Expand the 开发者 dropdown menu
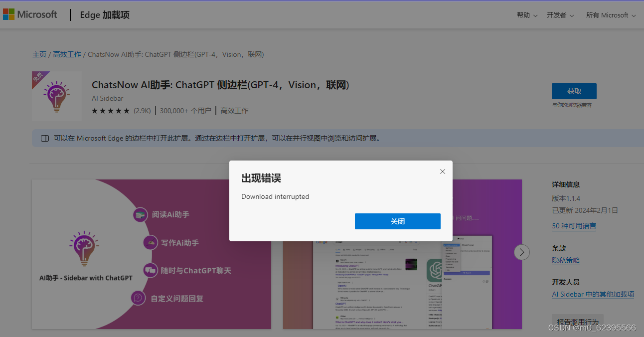Screen dimensions: 644x337 point(560,15)
